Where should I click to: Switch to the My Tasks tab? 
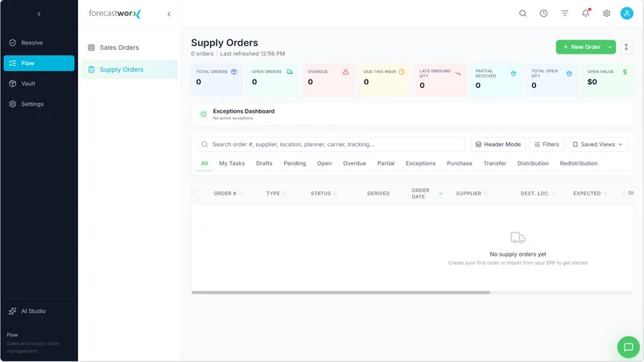point(232,163)
